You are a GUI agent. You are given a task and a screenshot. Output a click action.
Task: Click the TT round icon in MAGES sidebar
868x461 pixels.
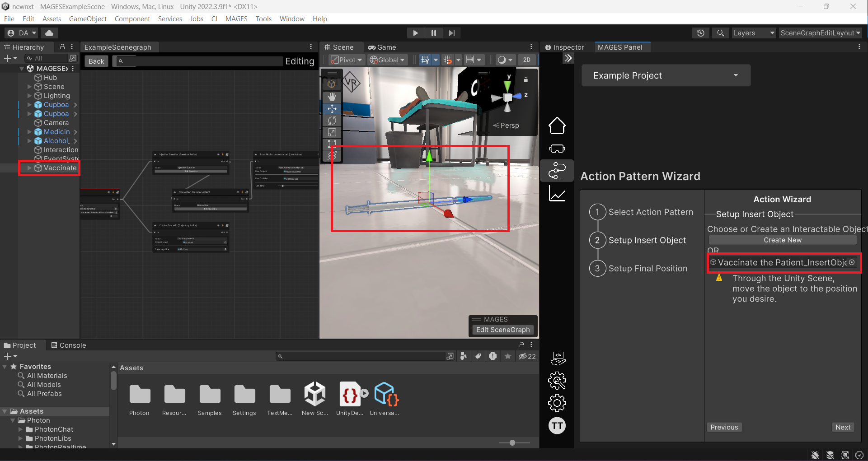[557, 425]
